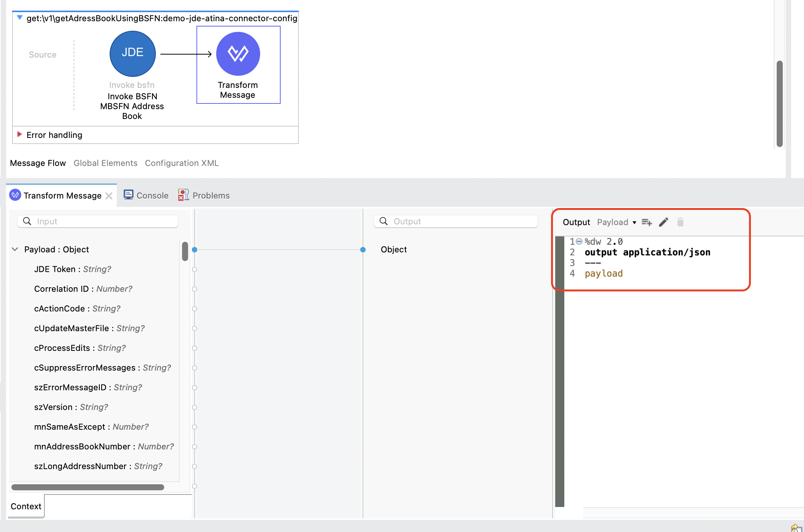804x532 pixels.
Task: Click the trash delete target icon
Action: pos(680,222)
